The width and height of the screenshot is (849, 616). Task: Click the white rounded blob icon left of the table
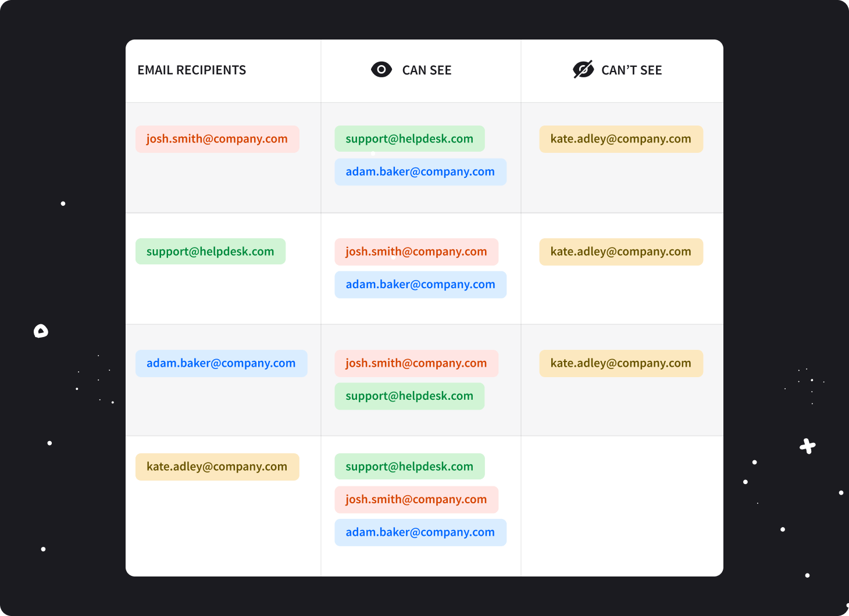coord(41,331)
